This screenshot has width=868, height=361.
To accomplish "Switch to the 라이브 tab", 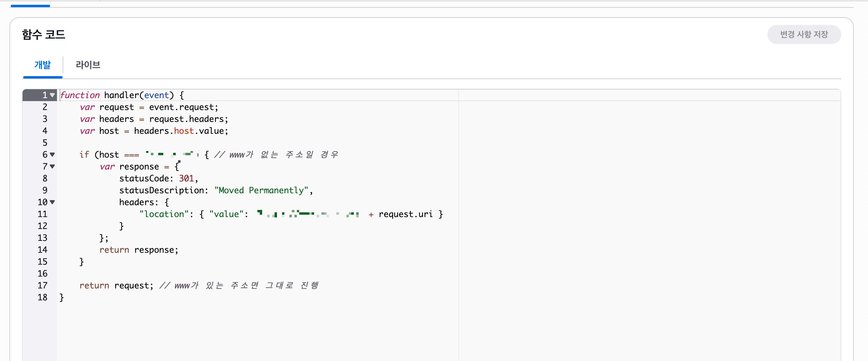I will pos(88,65).
